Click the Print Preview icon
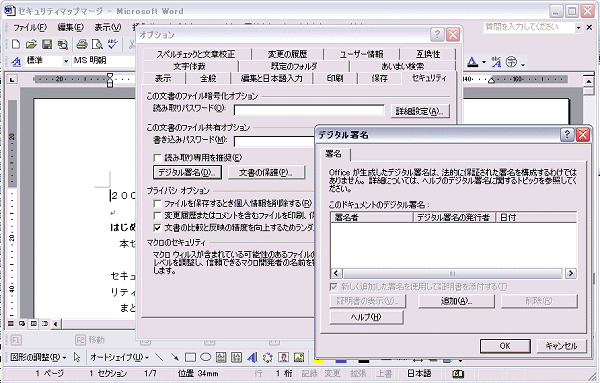 click(x=97, y=44)
